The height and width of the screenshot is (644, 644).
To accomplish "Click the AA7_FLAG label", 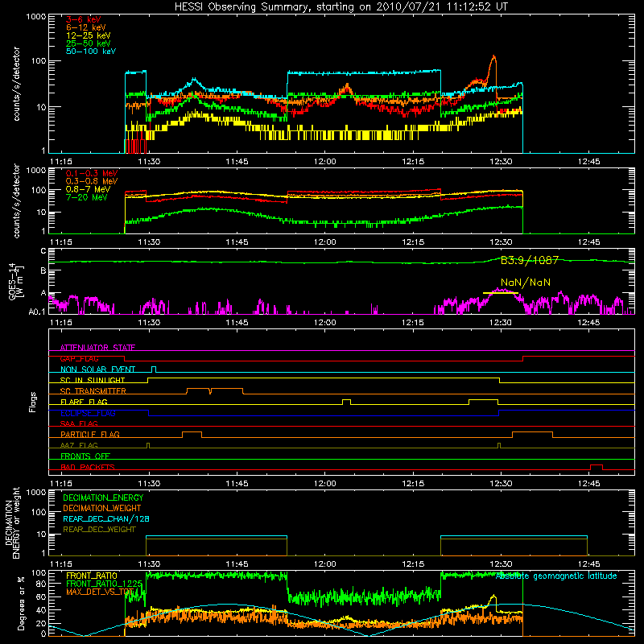I will (x=79, y=445).
